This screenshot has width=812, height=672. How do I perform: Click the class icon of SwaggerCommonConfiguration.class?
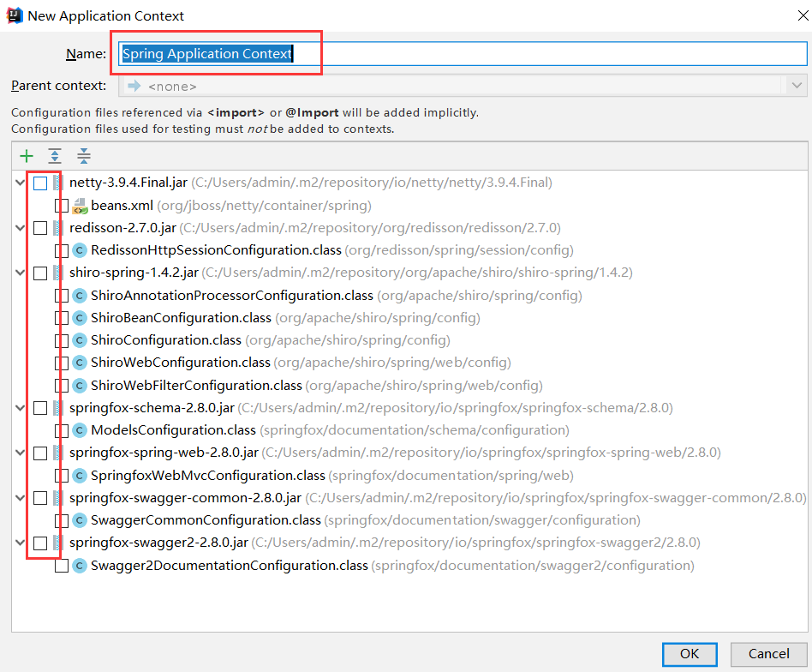(80, 520)
